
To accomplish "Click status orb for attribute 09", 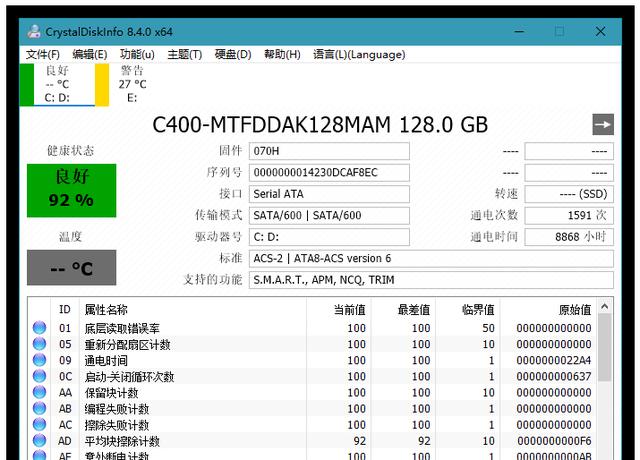I will 40,360.
